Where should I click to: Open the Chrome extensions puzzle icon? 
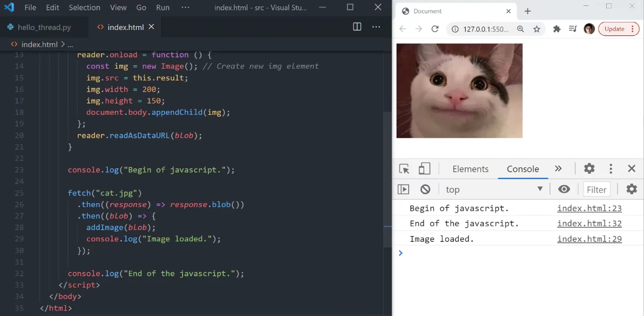[x=557, y=29]
